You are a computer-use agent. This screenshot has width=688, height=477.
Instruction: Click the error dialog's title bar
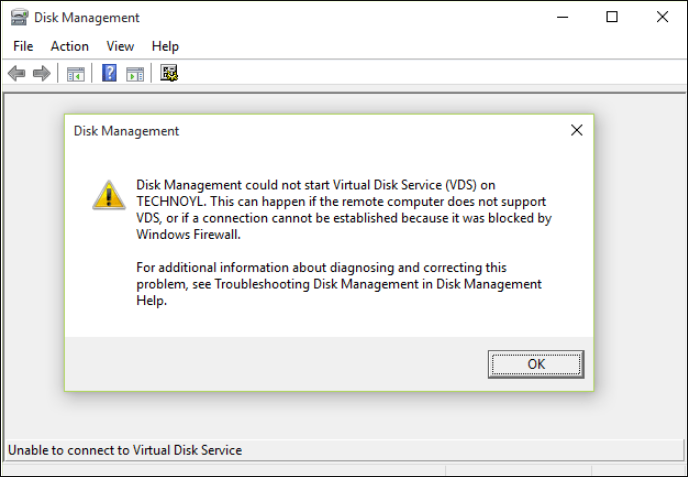[300, 131]
